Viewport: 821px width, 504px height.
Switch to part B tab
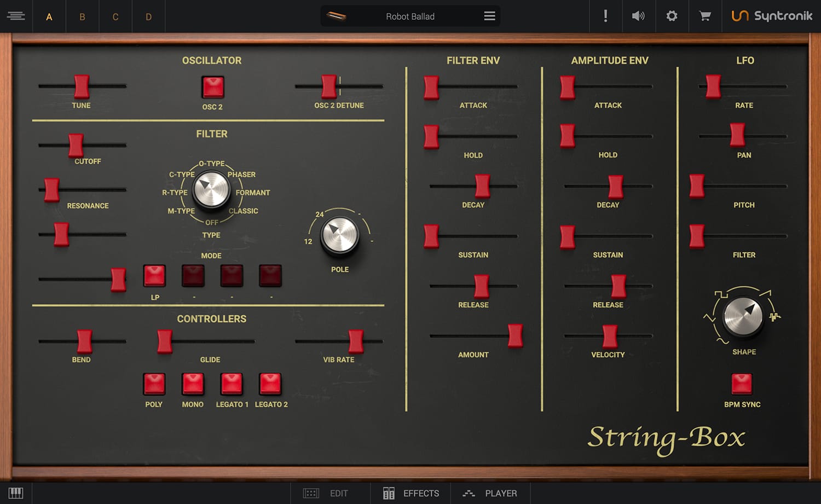[82, 16]
